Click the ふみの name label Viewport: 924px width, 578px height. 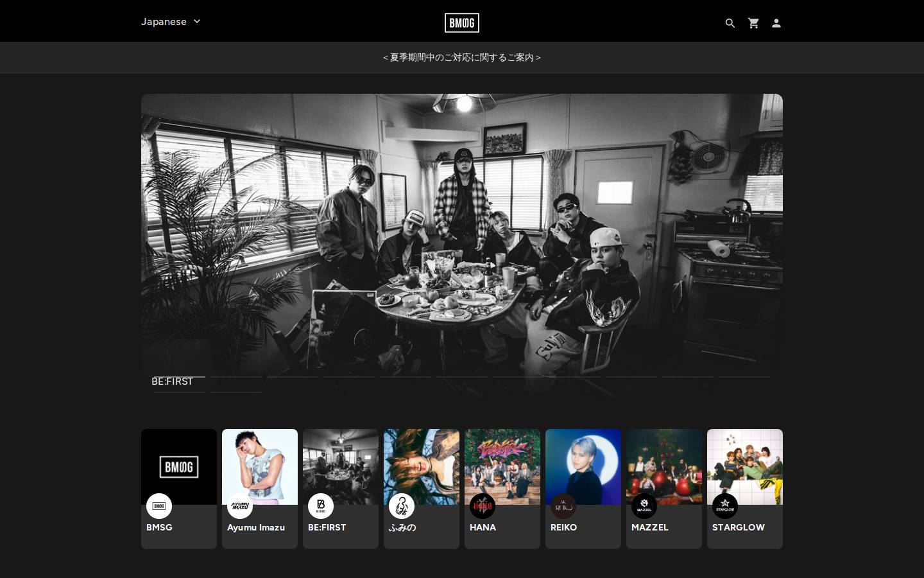click(402, 527)
